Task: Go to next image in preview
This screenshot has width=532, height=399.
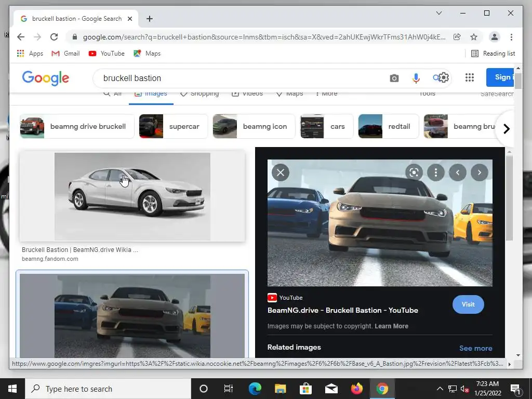Action: [479, 172]
